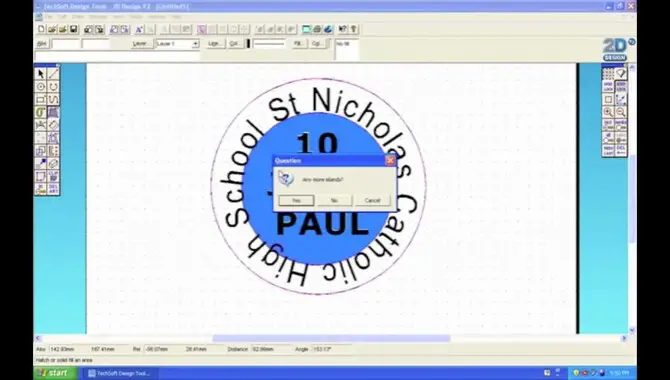Toggle the grid display icon
Screen dimensions: 670x380
(x=608, y=74)
